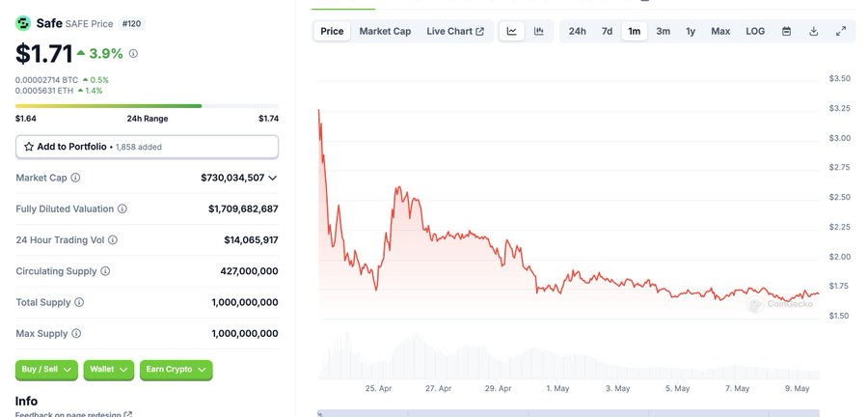Screen dimensions: 868x417
Task: Click the Safe coin logo
Action: 23,22
